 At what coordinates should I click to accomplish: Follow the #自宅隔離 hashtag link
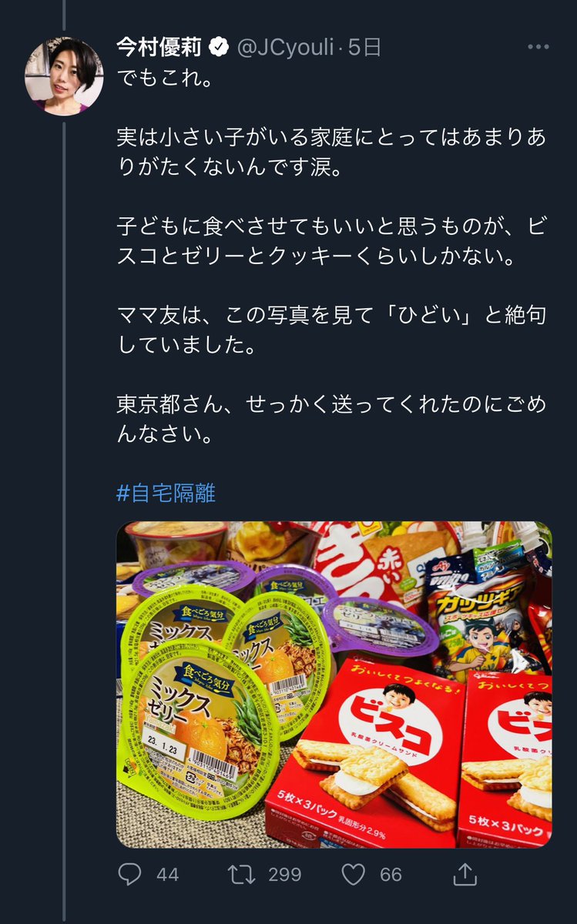tap(166, 493)
